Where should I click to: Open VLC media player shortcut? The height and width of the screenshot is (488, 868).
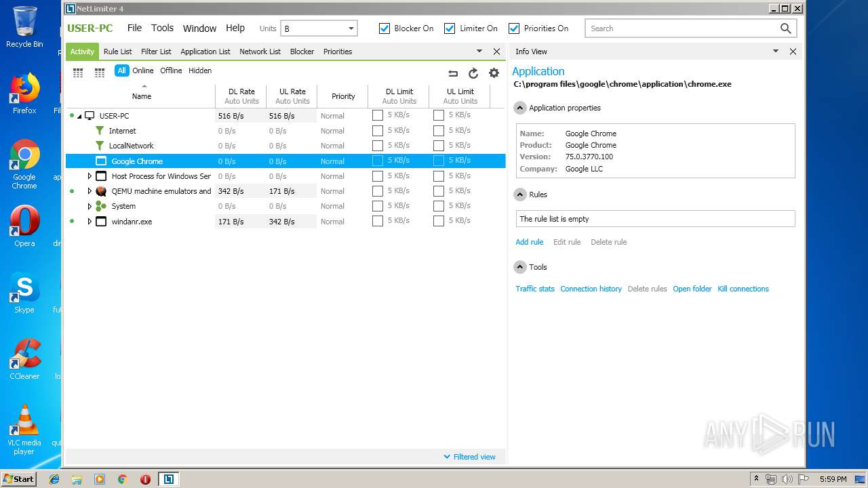pyautogui.click(x=24, y=430)
